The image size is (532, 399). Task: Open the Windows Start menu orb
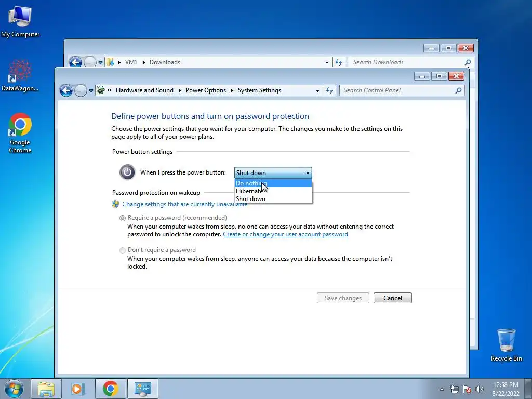pyautogui.click(x=14, y=389)
